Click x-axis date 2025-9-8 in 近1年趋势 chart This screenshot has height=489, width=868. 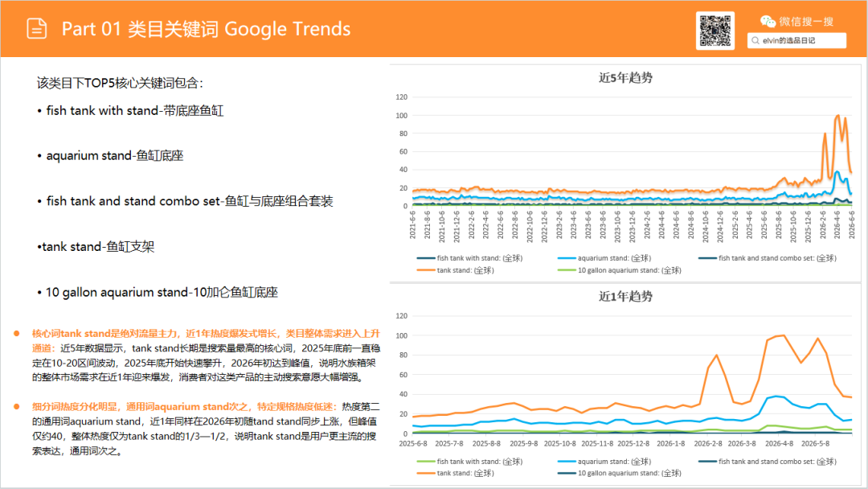(524, 444)
